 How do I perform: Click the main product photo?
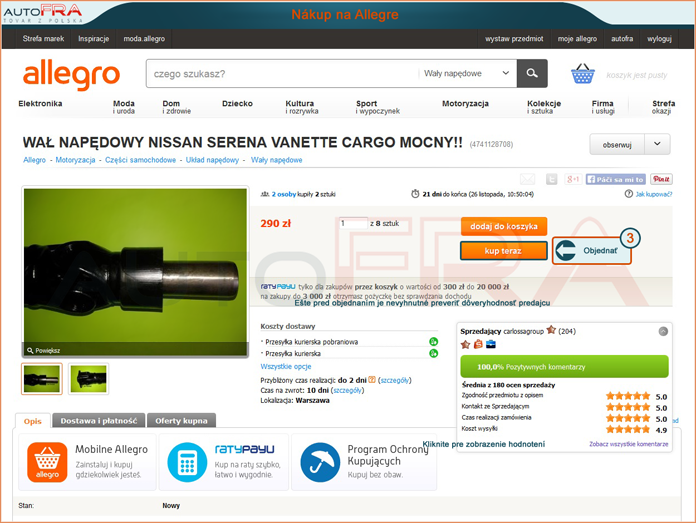point(135,272)
